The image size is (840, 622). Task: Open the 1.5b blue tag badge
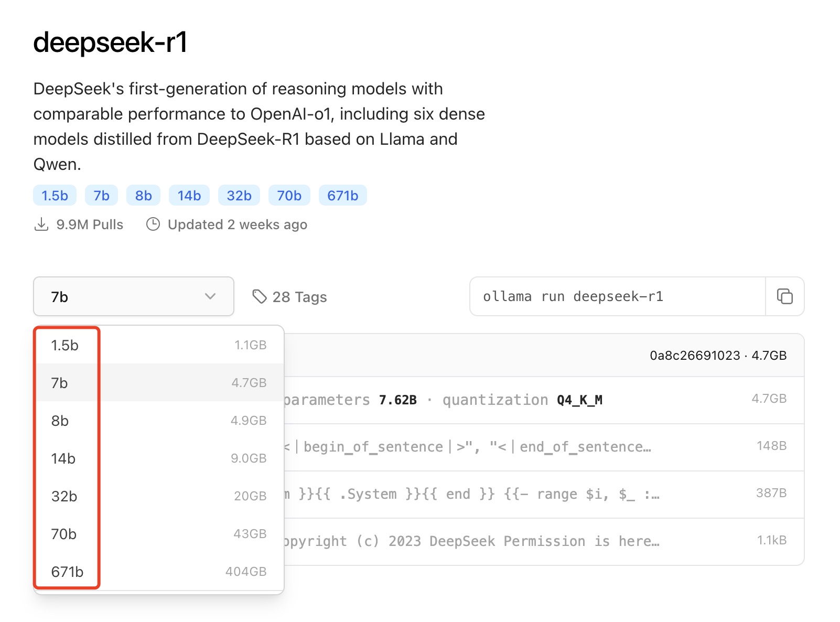(x=55, y=196)
